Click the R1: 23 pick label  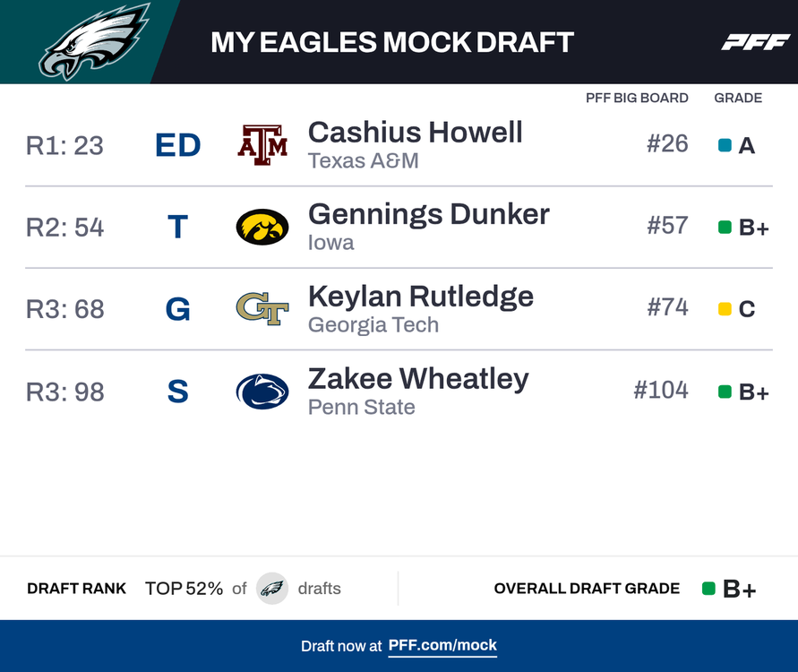[x=64, y=145]
